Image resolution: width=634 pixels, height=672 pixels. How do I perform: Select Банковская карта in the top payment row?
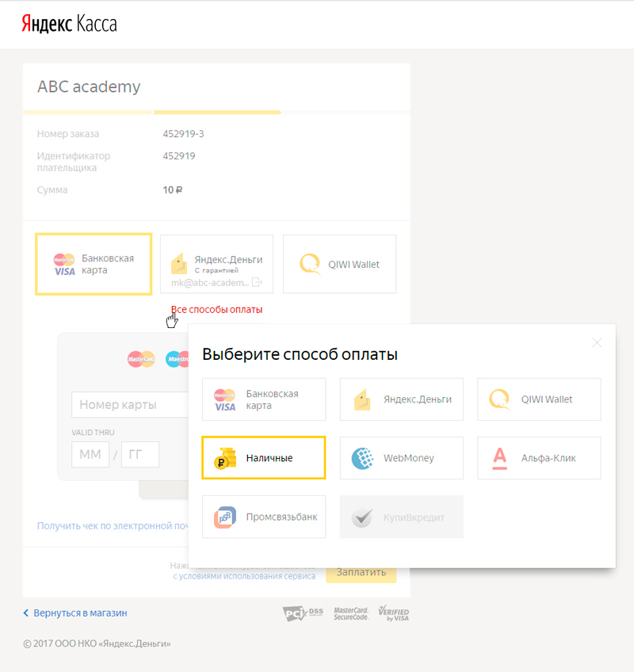click(94, 264)
